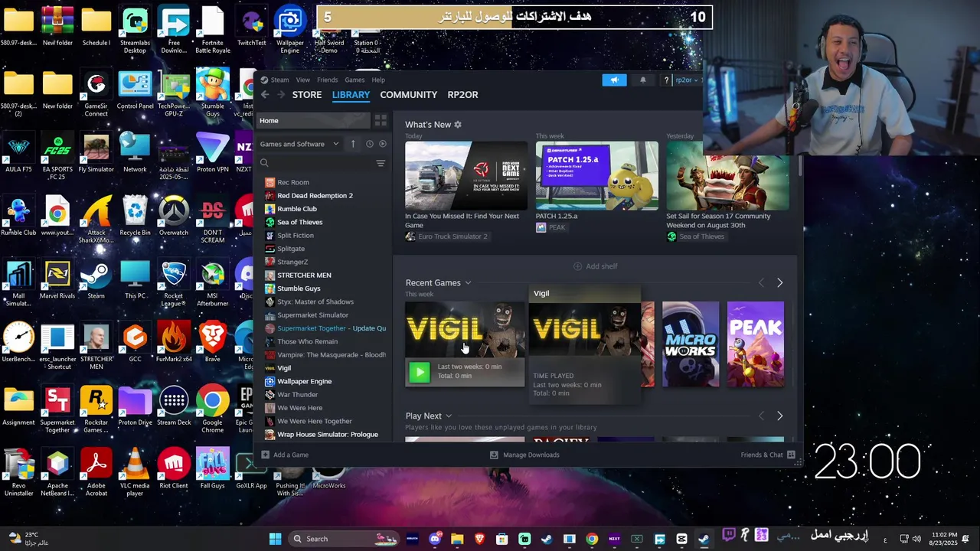980x551 pixels.
Task: Open Marvel Rivals desktop icon
Action: (57, 279)
